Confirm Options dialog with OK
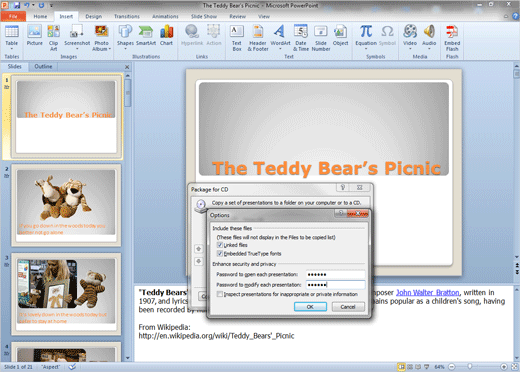The width and height of the screenshot is (520, 372). pos(310,307)
